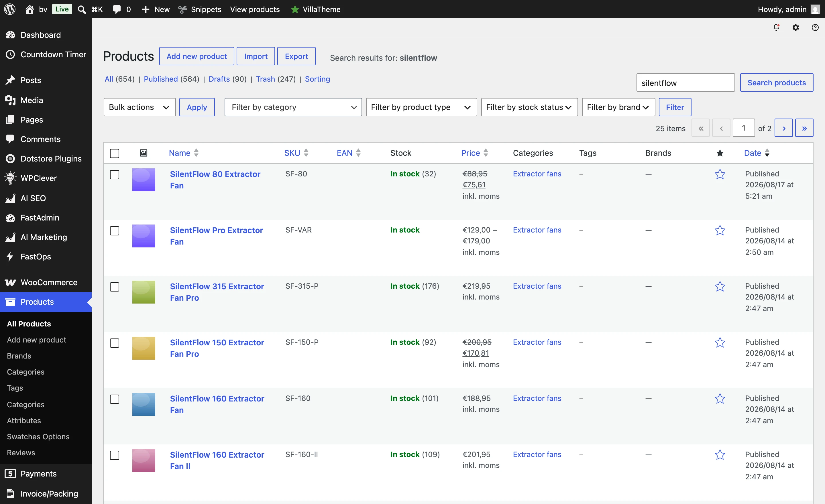Screen dimensions: 825x504
Task: Show All products view
Action: tap(109, 79)
